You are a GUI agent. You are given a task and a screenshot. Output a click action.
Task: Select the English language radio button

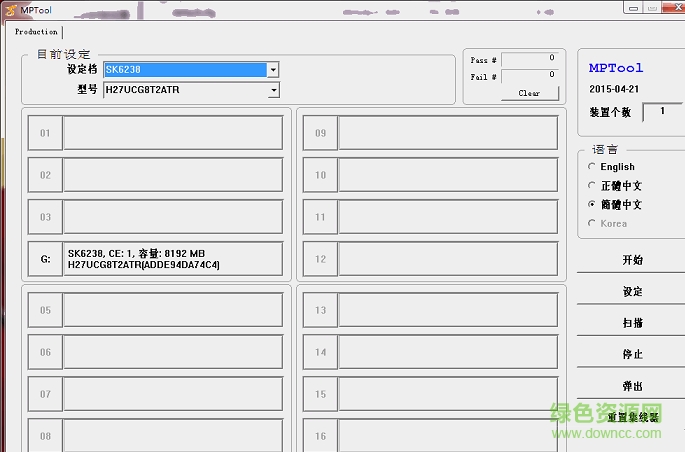click(x=592, y=167)
